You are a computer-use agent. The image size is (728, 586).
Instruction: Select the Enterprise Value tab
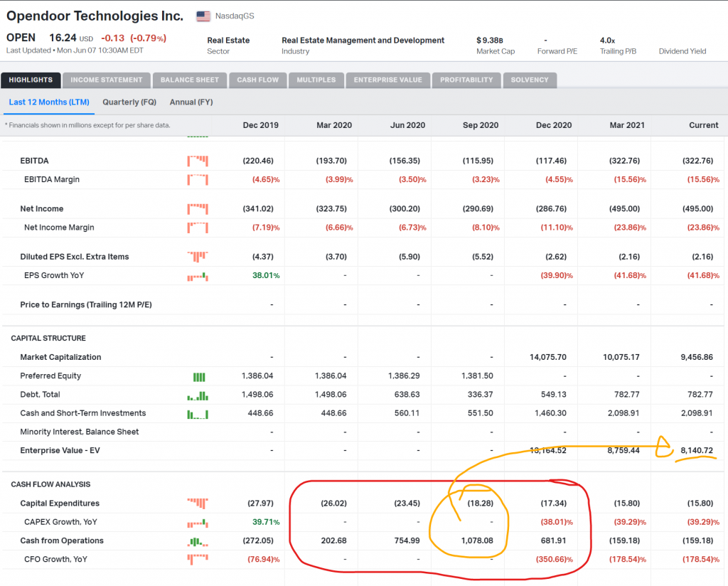pyautogui.click(x=387, y=80)
